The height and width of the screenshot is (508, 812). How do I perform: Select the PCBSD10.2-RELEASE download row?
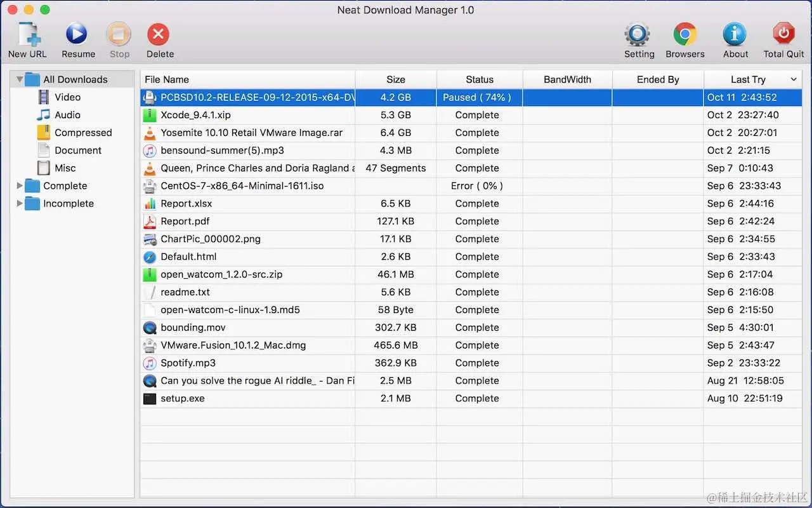(471, 97)
